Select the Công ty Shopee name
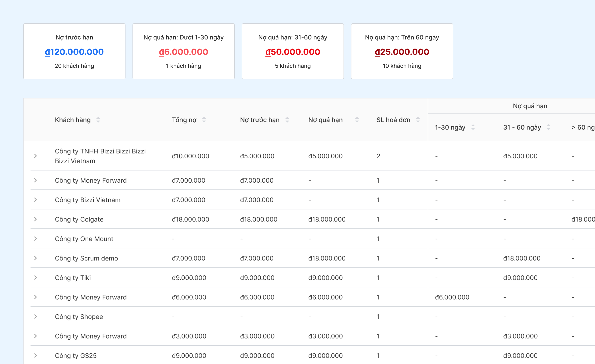The height and width of the screenshot is (364, 595). tap(79, 317)
